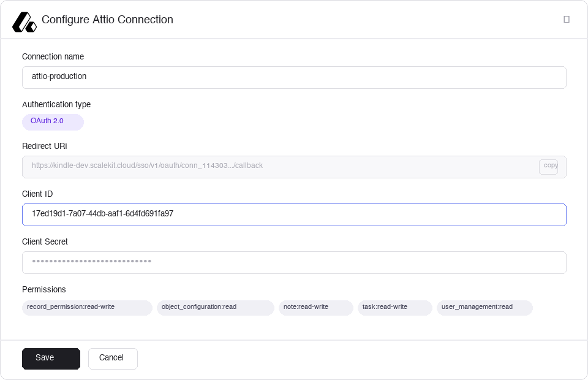Click inside the Client Secret field
This screenshot has width=588, height=380.
(294, 262)
